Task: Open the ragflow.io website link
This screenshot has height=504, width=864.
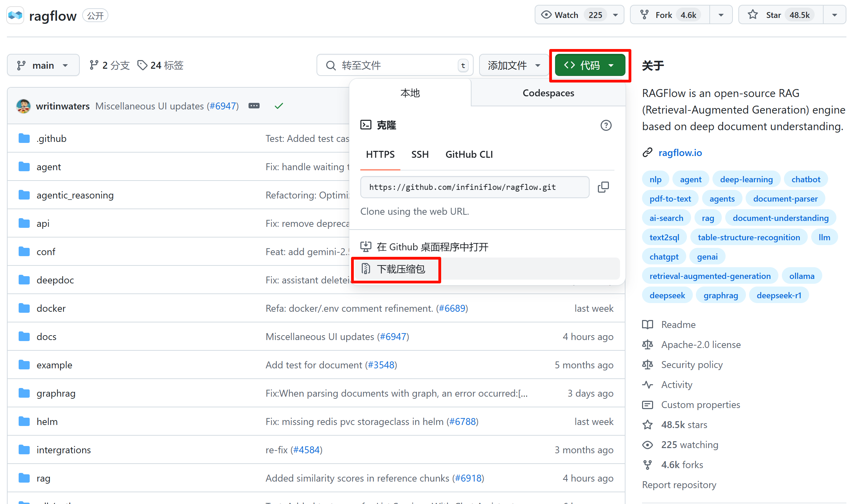Action: click(x=680, y=153)
